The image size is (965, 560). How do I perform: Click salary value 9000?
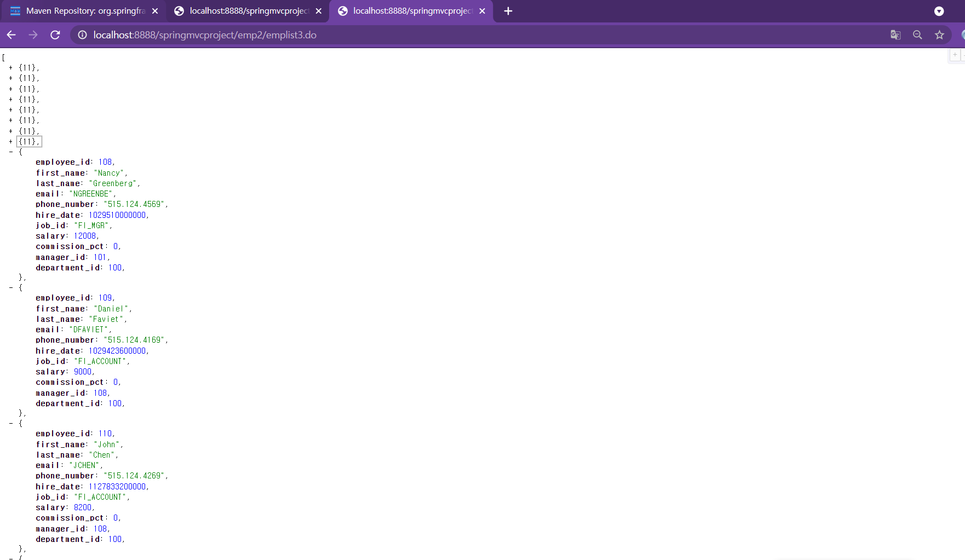pos(83,372)
